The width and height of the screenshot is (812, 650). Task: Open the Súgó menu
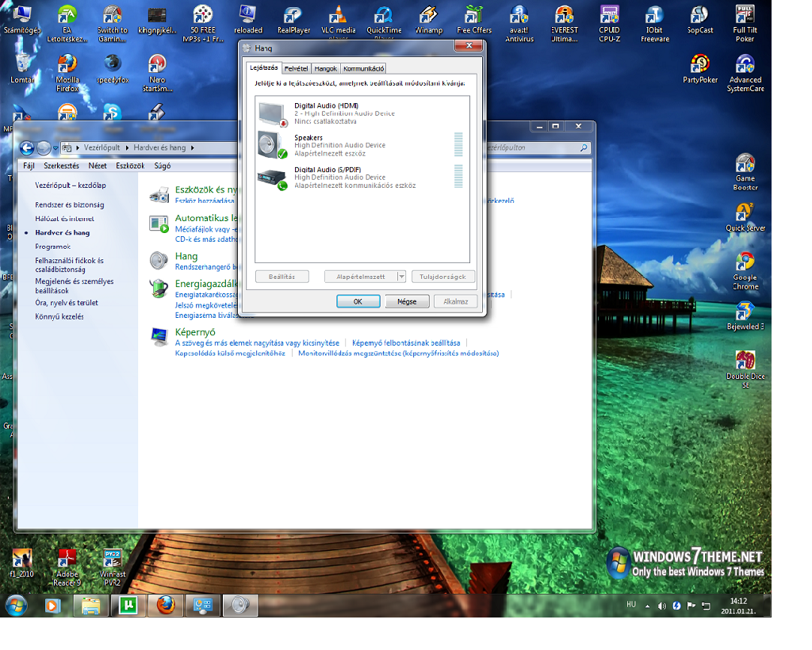[x=162, y=166]
